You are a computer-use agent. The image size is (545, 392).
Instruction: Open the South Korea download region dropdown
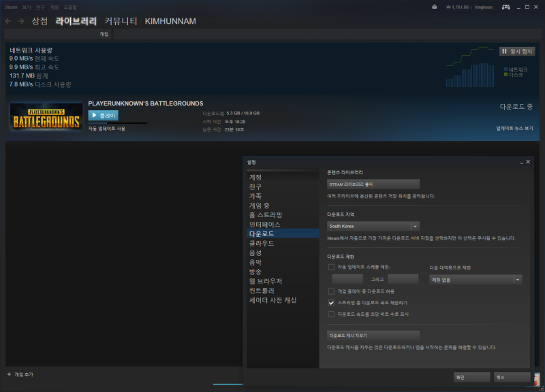point(373,226)
